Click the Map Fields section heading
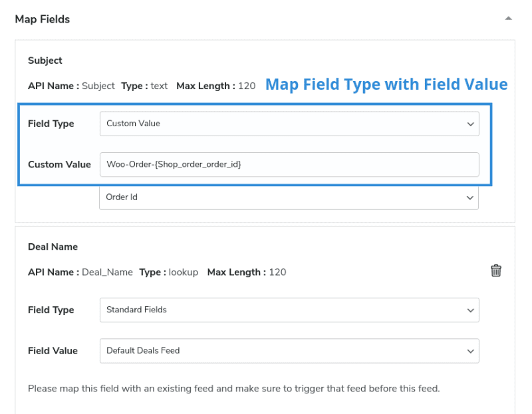This screenshot has height=414, width=532. [x=43, y=19]
